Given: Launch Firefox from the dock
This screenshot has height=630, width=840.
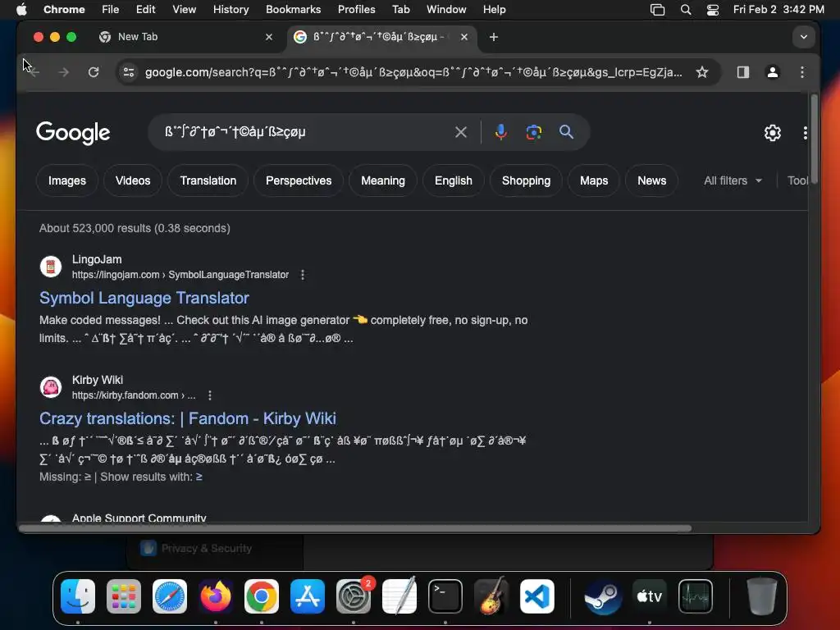Looking at the screenshot, I should pos(216,596).
